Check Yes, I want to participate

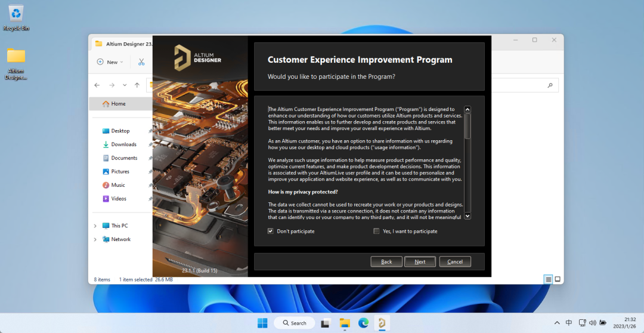tap(376, 231)
